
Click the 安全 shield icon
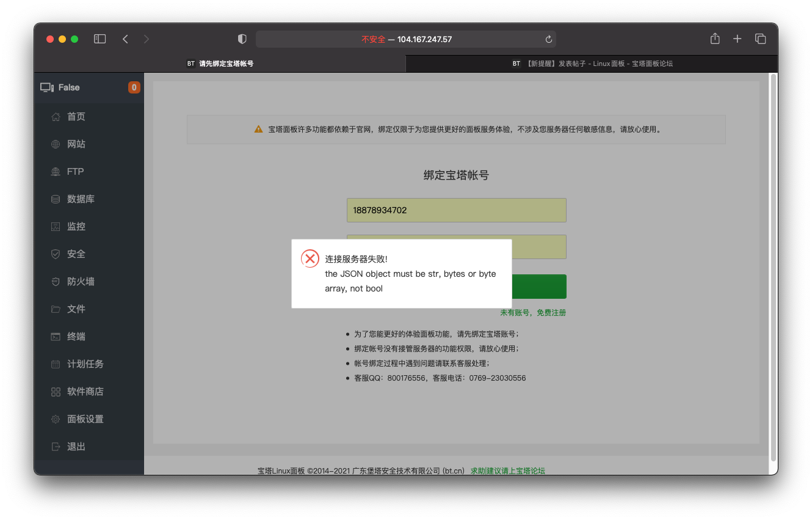point(56,254)
